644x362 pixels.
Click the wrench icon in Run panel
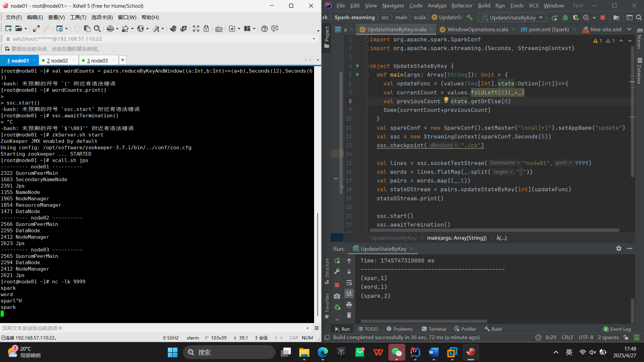click(x=337, y=271)
